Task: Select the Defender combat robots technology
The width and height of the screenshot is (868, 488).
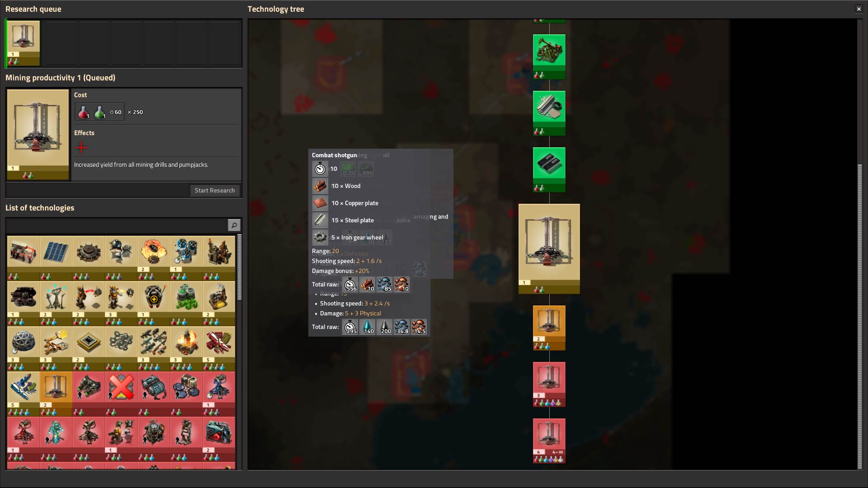Action: pos(121,258)
